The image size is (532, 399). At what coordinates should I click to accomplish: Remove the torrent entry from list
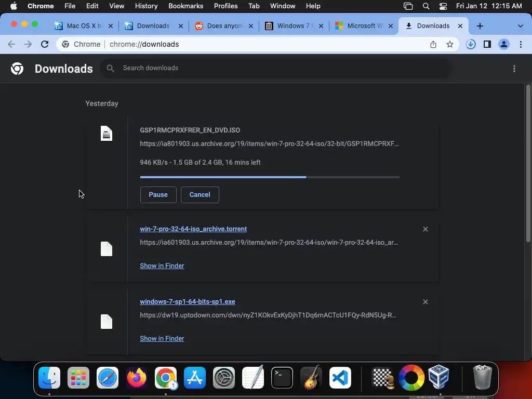coord(425,229)
